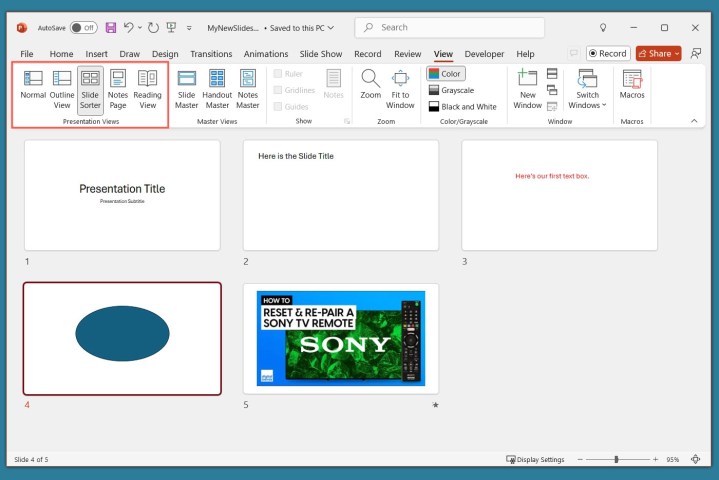Viewport: 719px width, 480px height.
Task: Click the Record button
Action: 607,53
